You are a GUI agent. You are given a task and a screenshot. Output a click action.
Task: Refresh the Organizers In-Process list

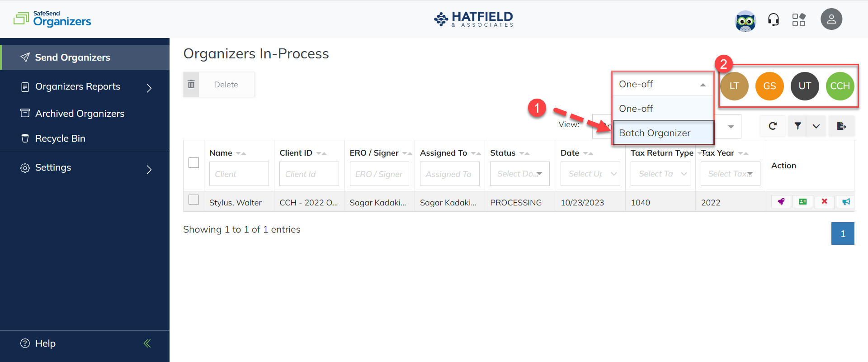[772, 126]
